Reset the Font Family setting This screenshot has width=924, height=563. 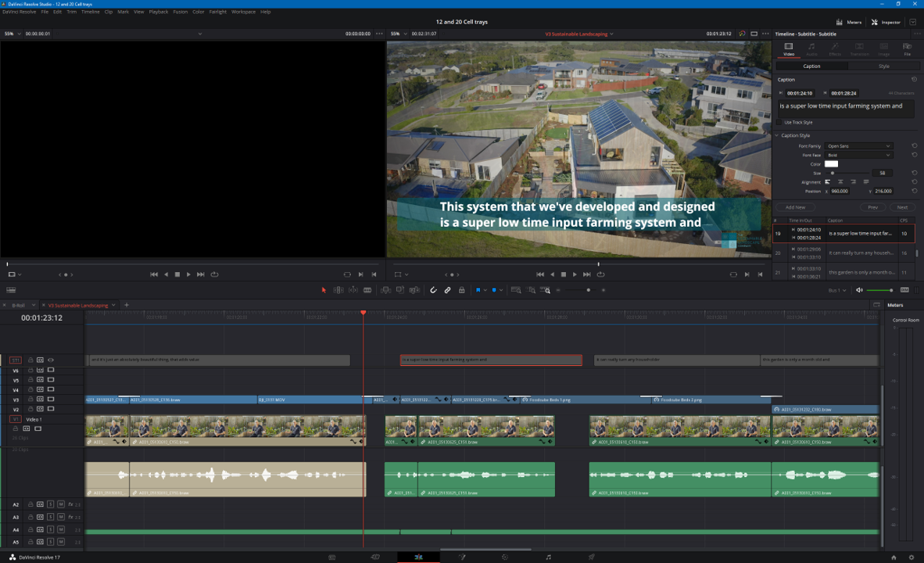point(914,145)
